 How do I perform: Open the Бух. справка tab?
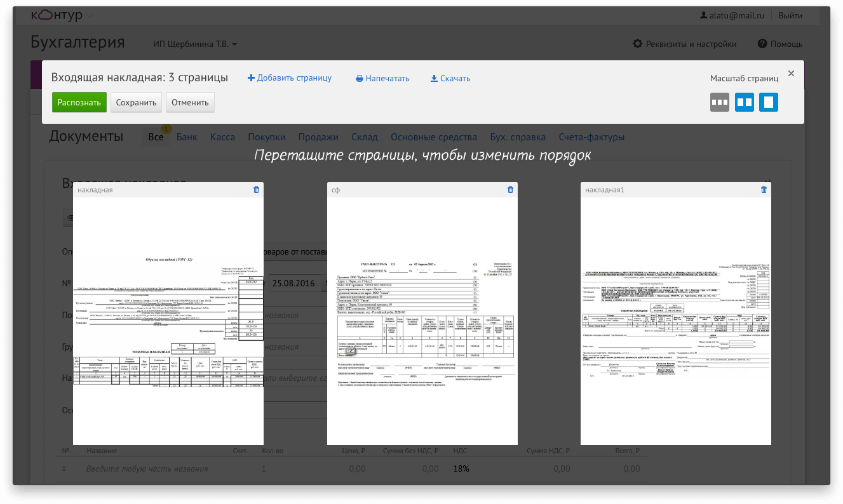coord(518,137)
